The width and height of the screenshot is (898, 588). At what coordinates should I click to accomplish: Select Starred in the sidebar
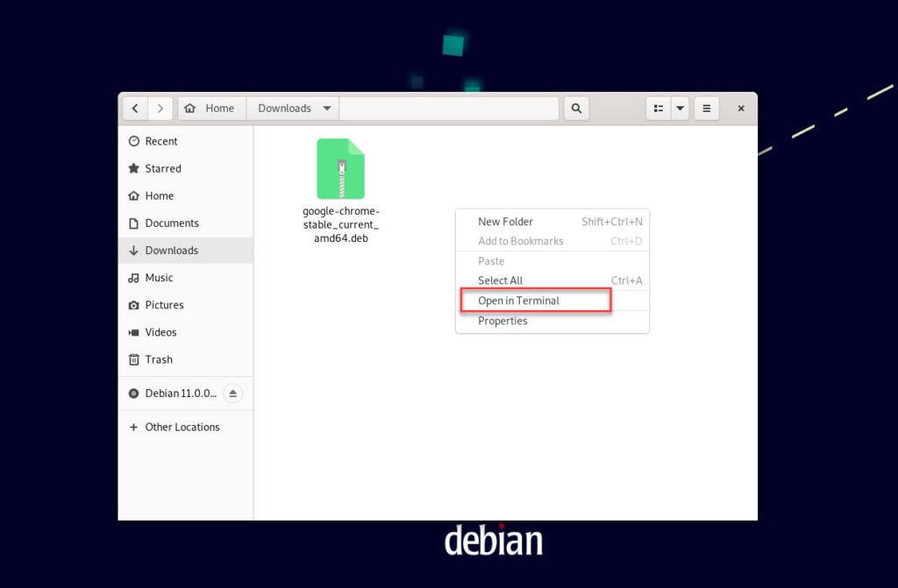point(186,168)
